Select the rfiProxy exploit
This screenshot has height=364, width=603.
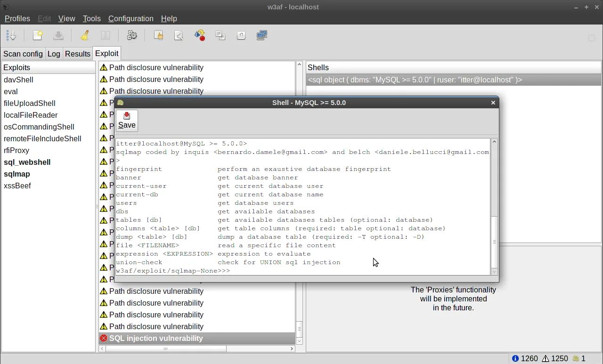coord(49,150)
